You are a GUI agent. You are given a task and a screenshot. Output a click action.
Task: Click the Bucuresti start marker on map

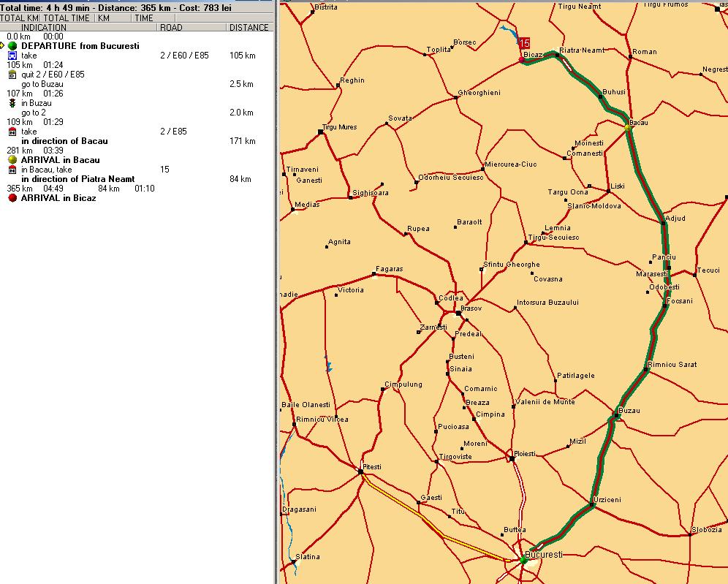[524, 559]
